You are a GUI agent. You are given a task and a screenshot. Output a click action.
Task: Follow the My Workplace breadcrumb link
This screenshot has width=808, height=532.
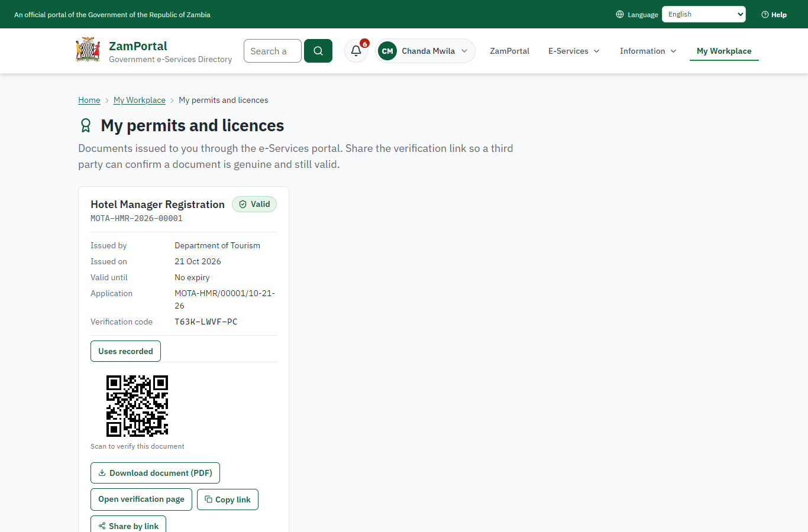[140, 100]
